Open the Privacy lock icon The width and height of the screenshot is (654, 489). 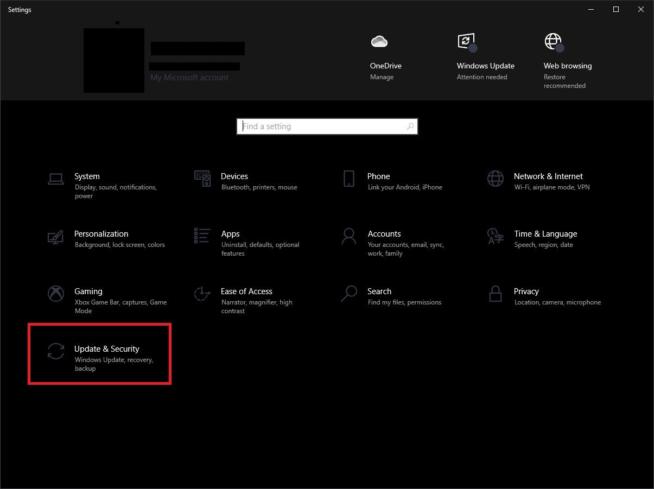coord(495,293)
